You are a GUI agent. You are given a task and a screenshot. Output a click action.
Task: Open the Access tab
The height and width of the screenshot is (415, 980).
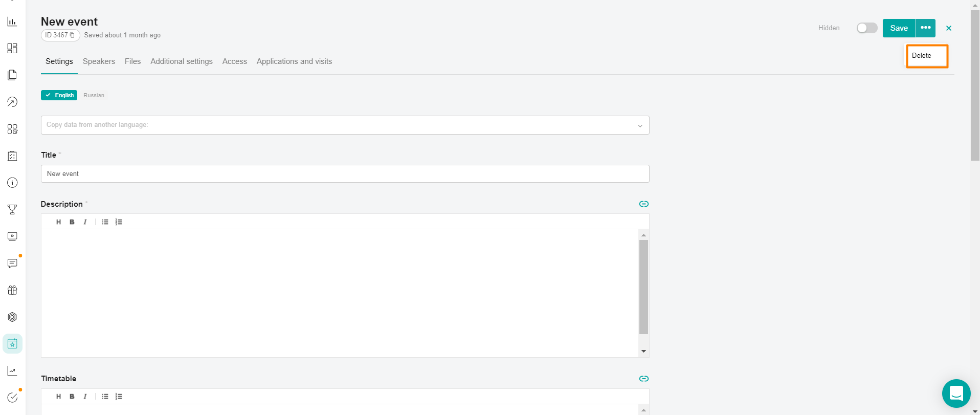(x=235, y=61)
